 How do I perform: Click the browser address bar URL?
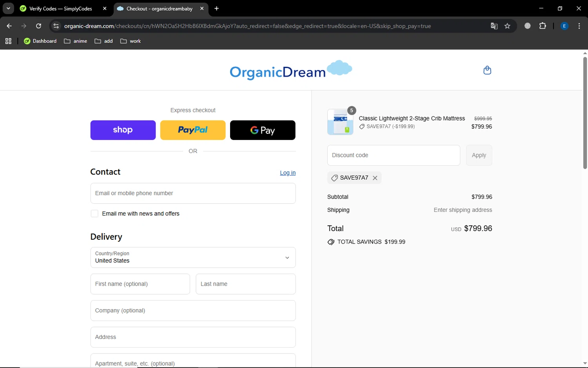247,26
